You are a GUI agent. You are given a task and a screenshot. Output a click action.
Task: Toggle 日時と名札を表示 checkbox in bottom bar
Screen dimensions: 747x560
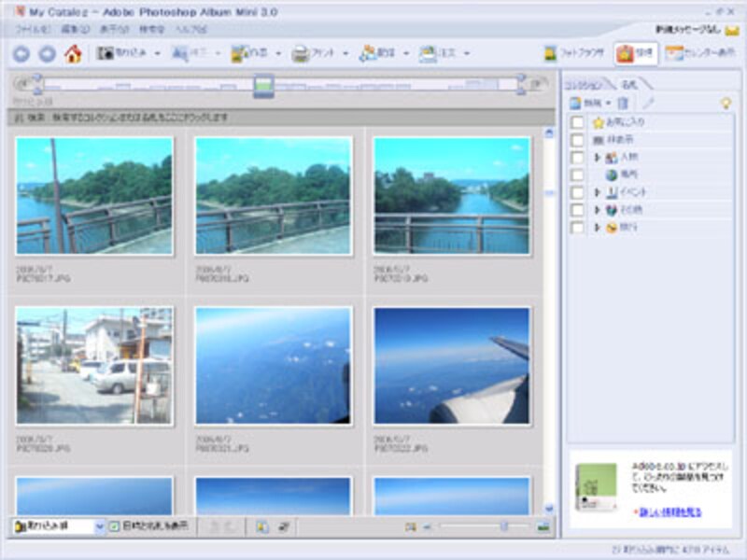[x=114, y=526]
